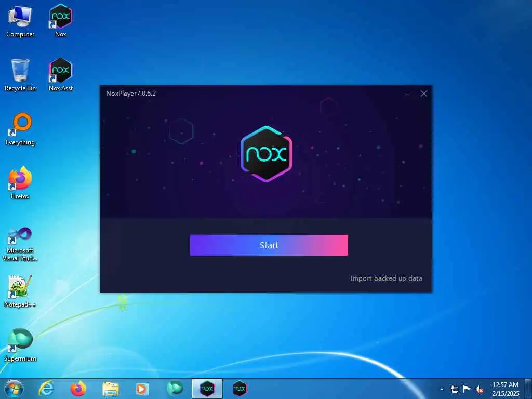This screenshot has width=532, height=399.
Task: Open the Computer desktop icon
Action: [x=20, y=21]
